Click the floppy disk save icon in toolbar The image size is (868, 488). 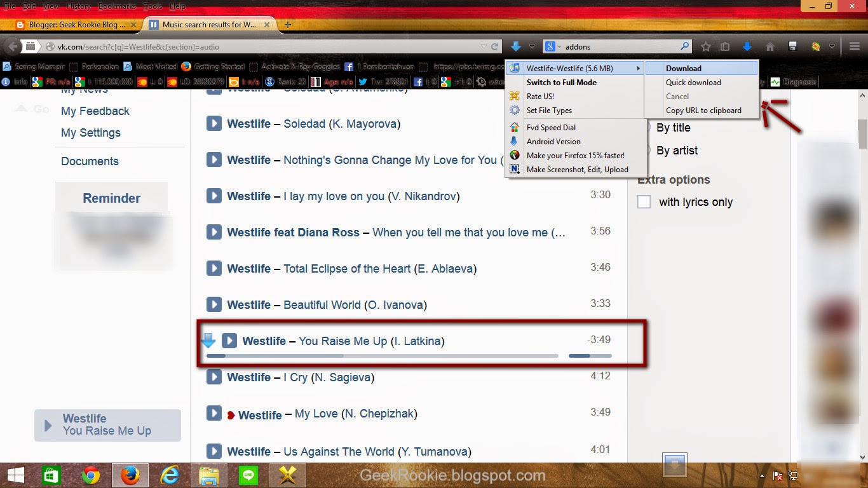coord(792,46)
